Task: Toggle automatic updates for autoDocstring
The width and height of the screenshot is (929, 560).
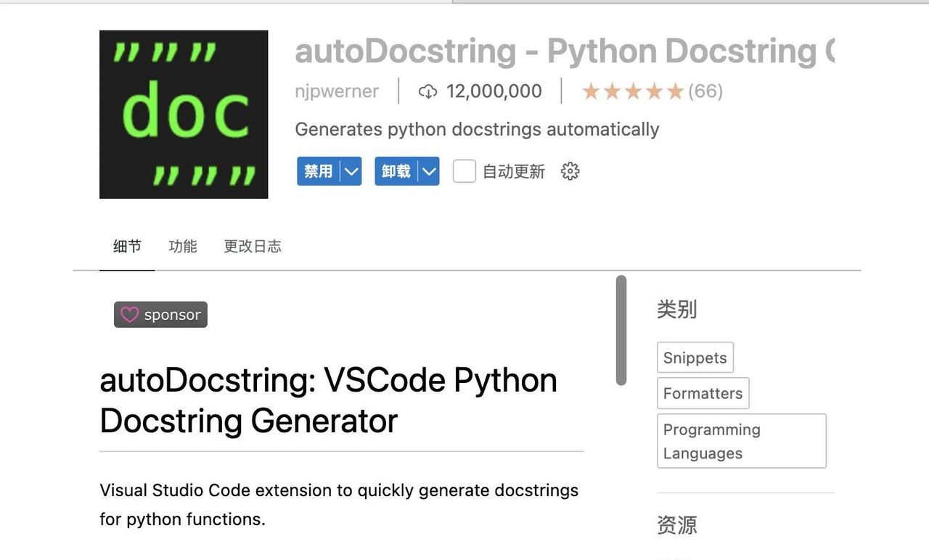Action: click(464, 171)
